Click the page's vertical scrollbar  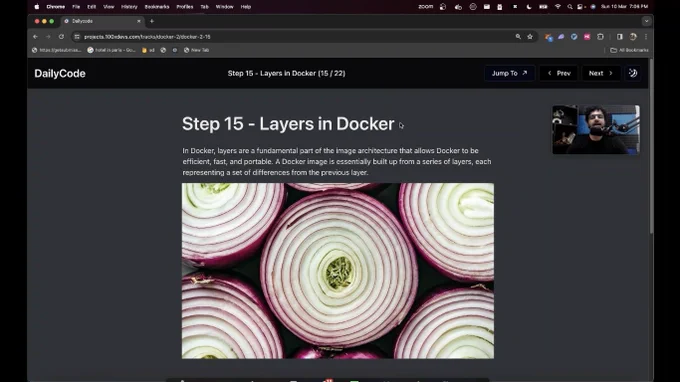[651, 147]
